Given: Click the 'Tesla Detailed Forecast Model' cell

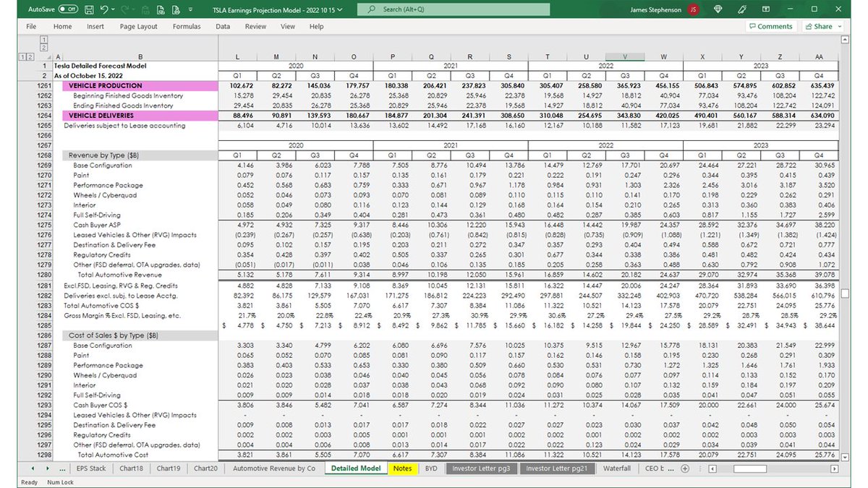Looking at the screenshot, I should [100, 66].
